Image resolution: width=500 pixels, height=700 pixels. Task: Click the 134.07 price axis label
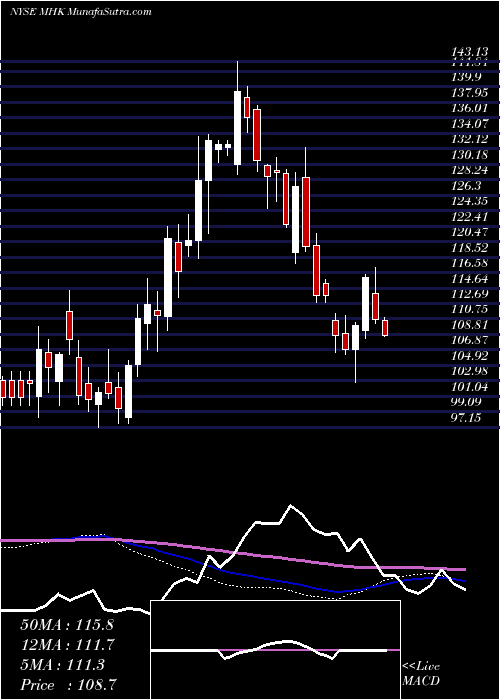471,124
